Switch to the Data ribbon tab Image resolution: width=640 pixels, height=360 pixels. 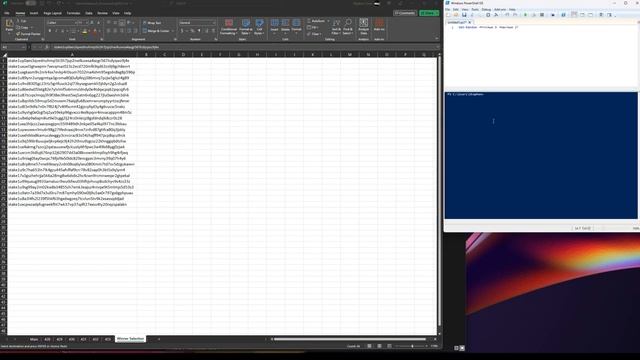[89, 13]
